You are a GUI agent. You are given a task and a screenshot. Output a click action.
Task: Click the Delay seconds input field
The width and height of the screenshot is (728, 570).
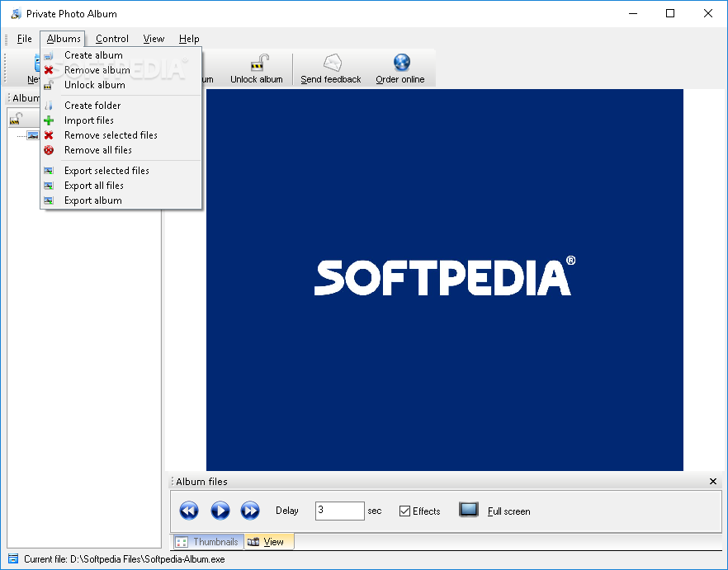(339, 511)
